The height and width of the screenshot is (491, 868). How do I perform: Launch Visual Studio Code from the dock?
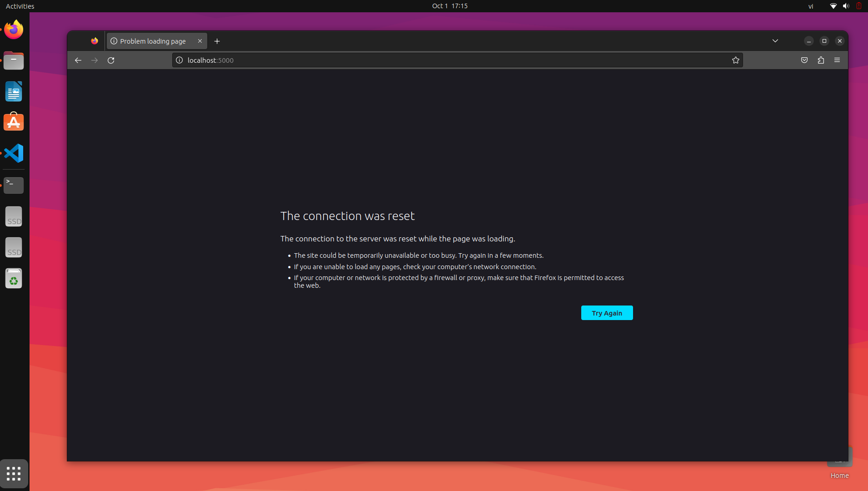pos(14,153)
